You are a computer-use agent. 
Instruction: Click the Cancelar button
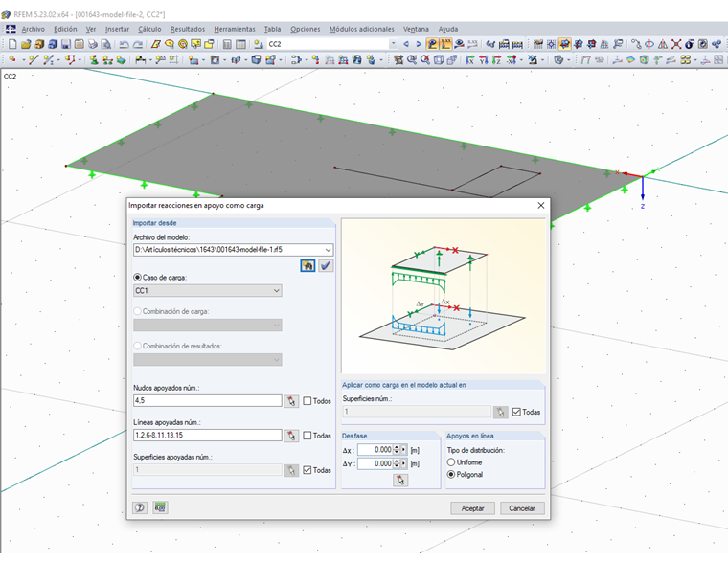pos(522,508)
